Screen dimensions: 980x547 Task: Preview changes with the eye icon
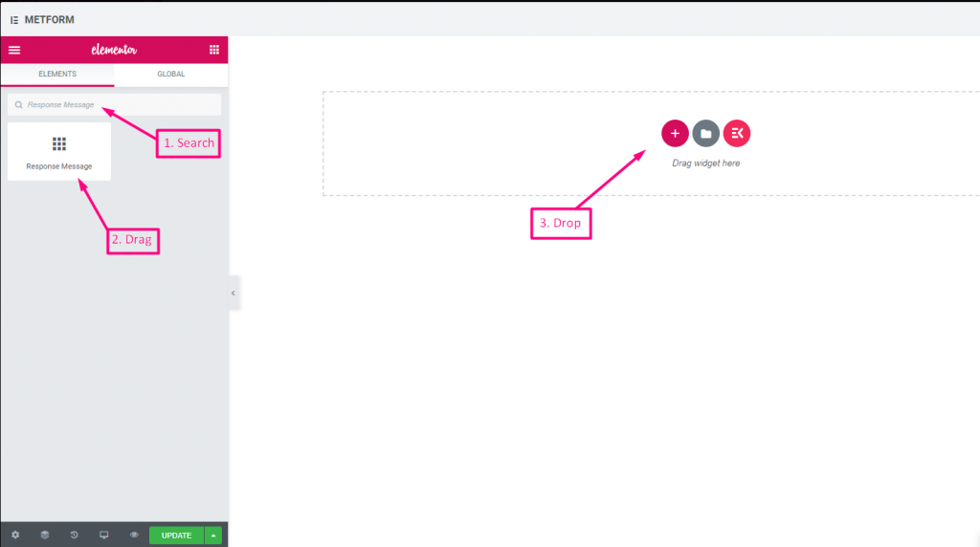click(x=134, y=536)
